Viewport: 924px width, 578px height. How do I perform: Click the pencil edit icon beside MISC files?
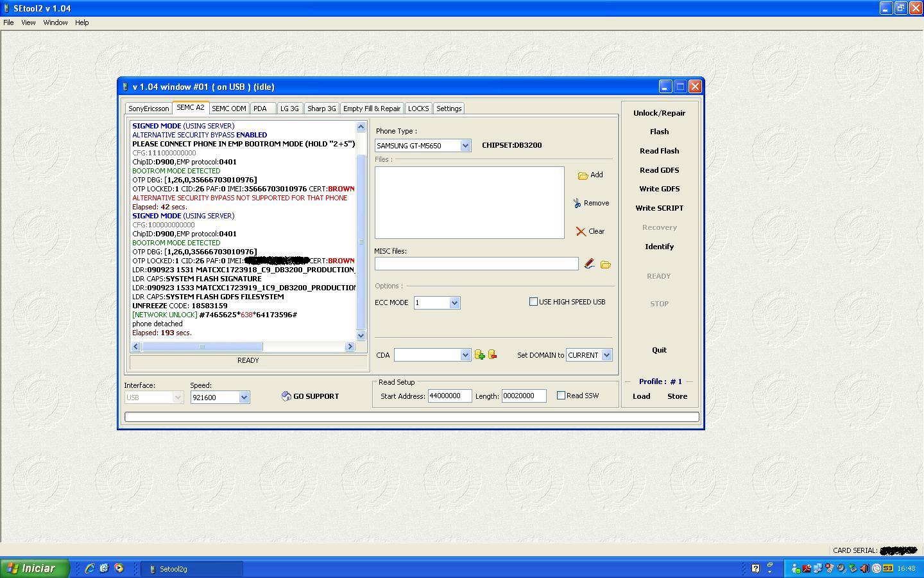[x=589, y=264]
